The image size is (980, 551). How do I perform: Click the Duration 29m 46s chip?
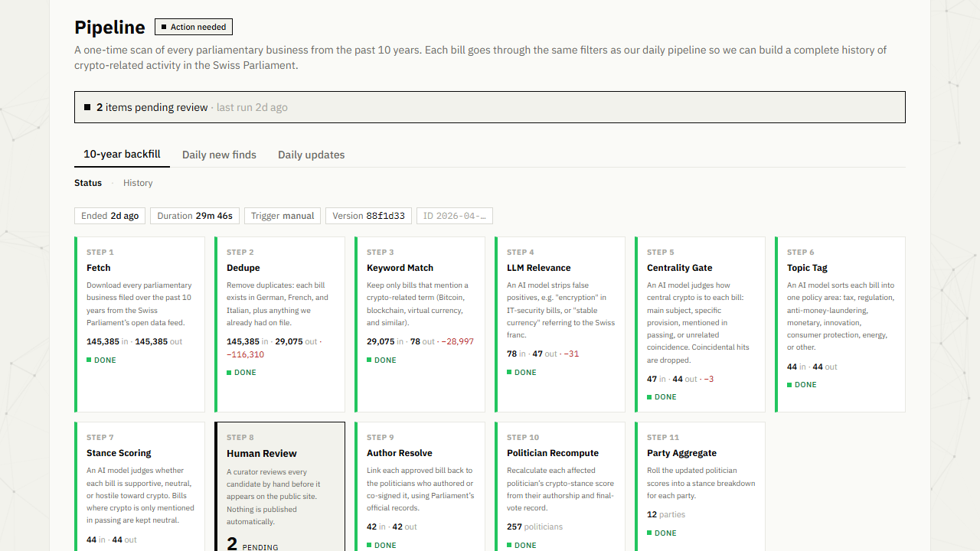(195, 216)
